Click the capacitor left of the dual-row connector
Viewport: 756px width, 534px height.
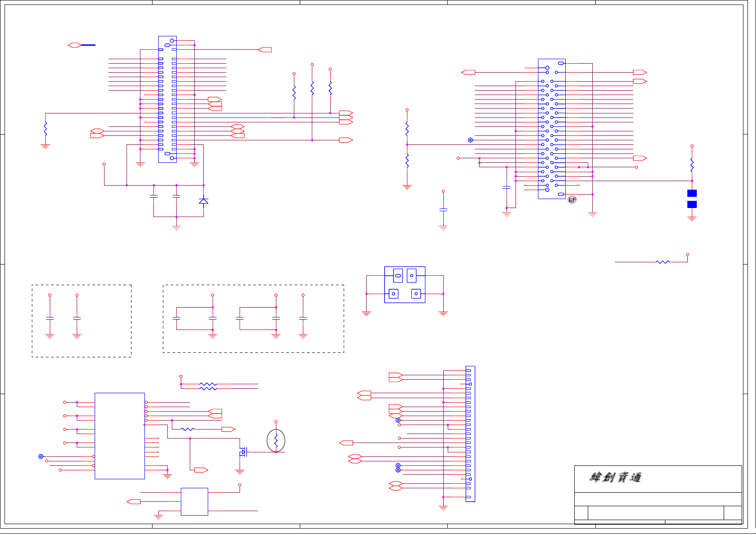point(507,187)
